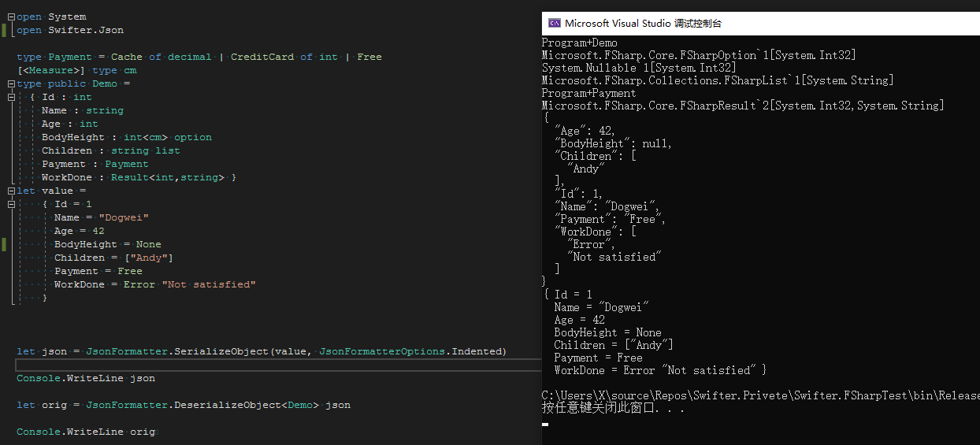Click 'Console.WriteLine orig' statement

pyautogui.click(x=86, y=432)
